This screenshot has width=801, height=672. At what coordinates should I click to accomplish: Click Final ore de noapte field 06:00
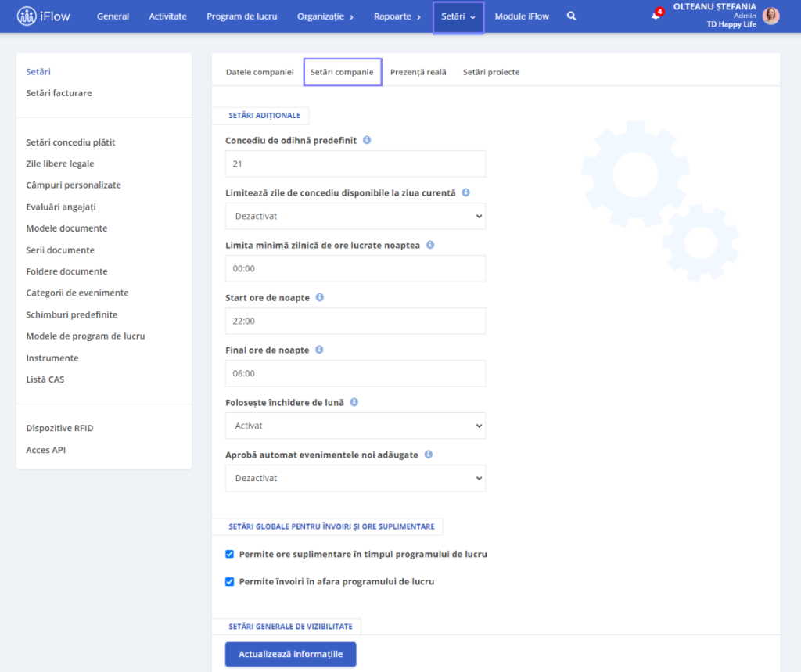(x=356, y=374)
